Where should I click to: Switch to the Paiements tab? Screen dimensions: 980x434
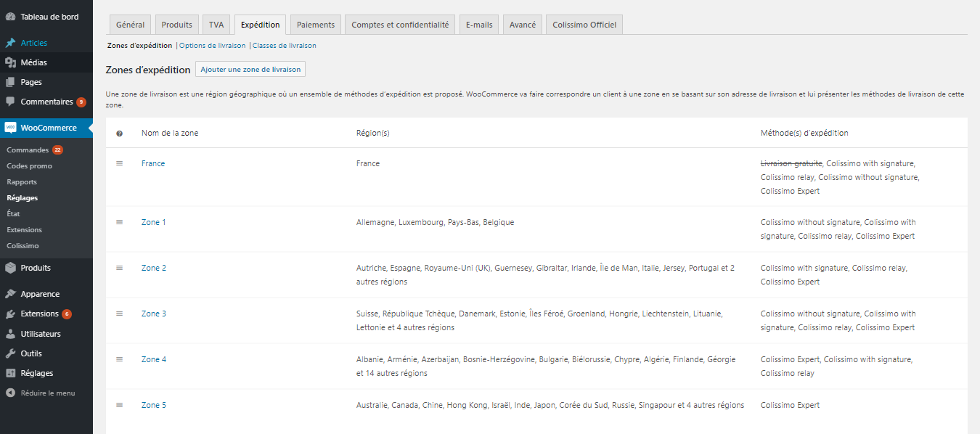pos(316,25)
